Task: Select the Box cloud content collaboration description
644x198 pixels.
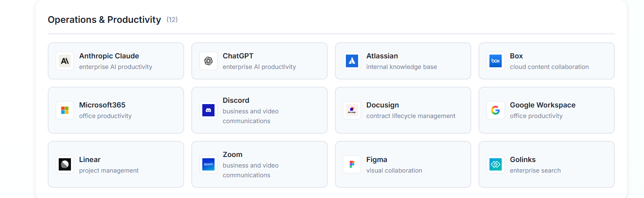Action: point(549,67)
